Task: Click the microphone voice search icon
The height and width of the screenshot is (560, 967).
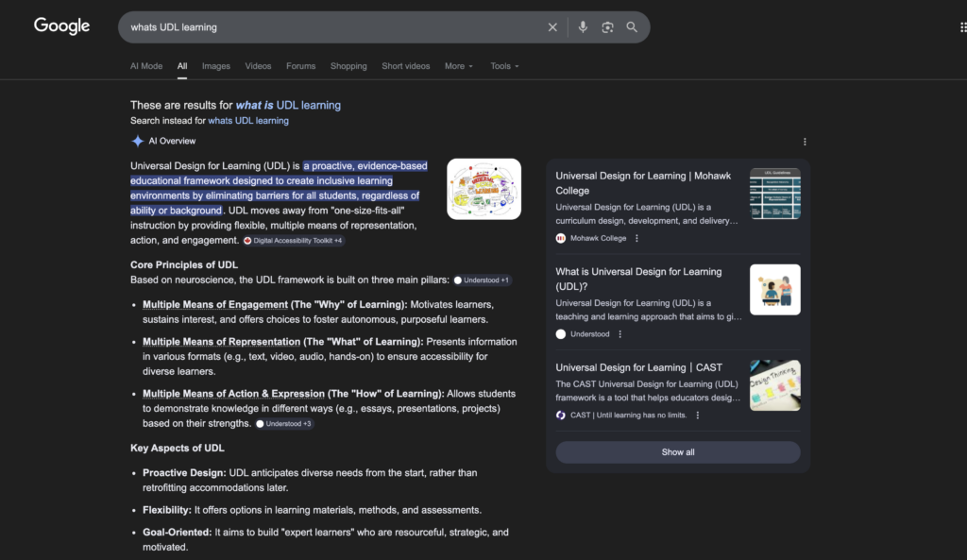Action: point(583,26)
